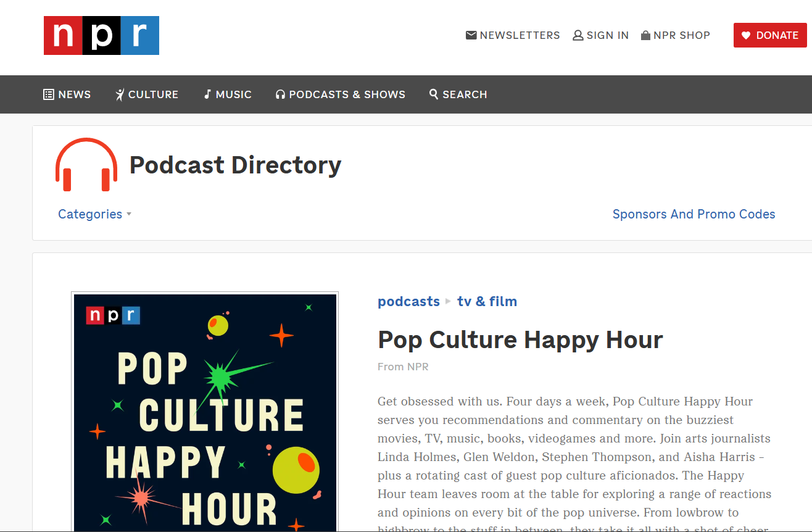Click the envelope icon beside Newsletters
Viewport: 812px width, 532px height.
point(471,35)
